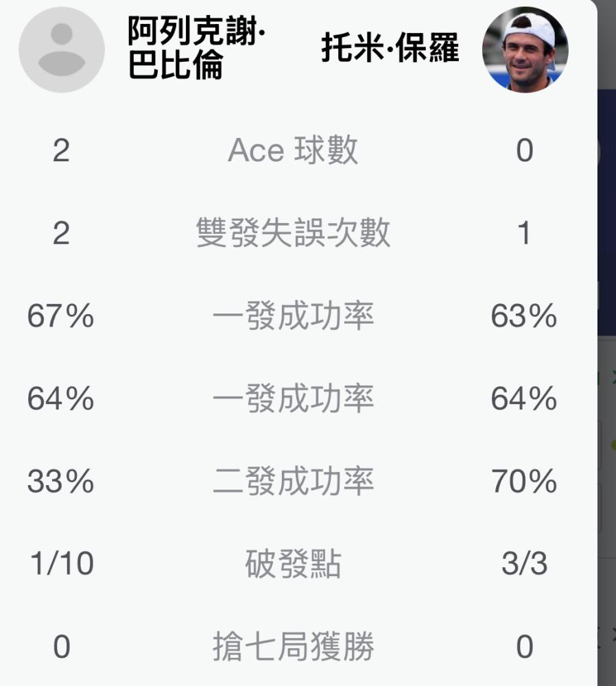Select the Ace 球數 stat label

click(x=293, y=150)
